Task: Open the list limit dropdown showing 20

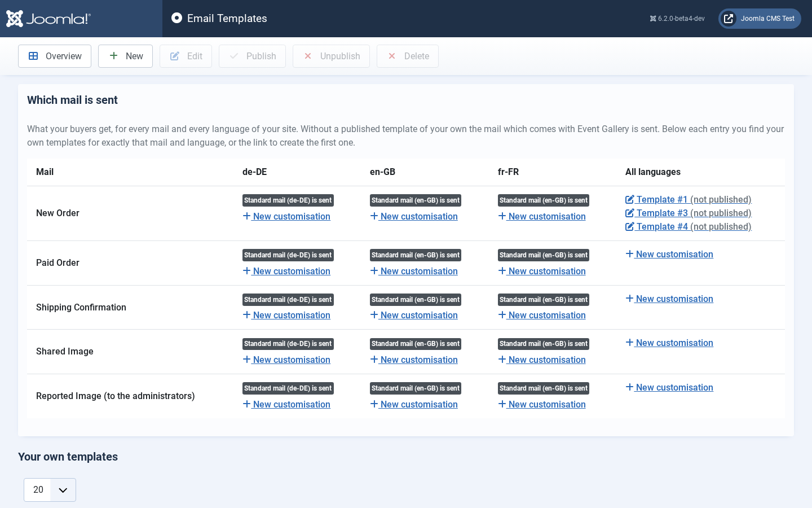Action: click(50, 490)
